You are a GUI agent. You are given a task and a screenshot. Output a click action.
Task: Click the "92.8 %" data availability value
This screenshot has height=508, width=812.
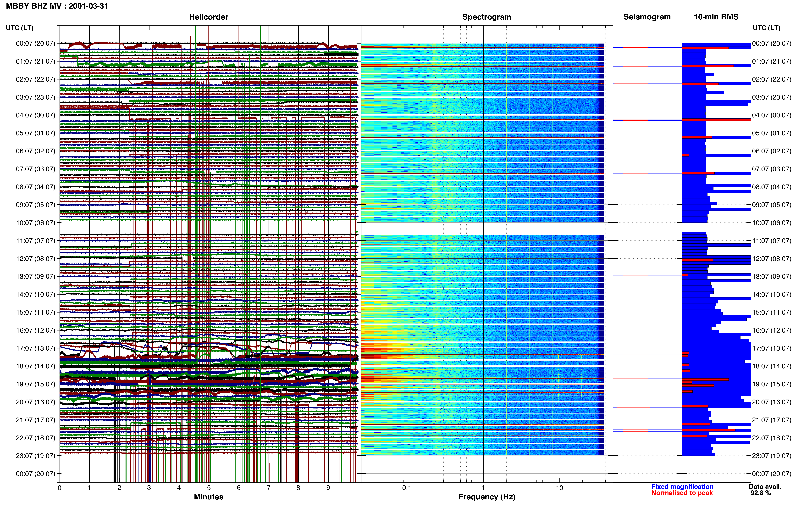(x=761, y=493)
